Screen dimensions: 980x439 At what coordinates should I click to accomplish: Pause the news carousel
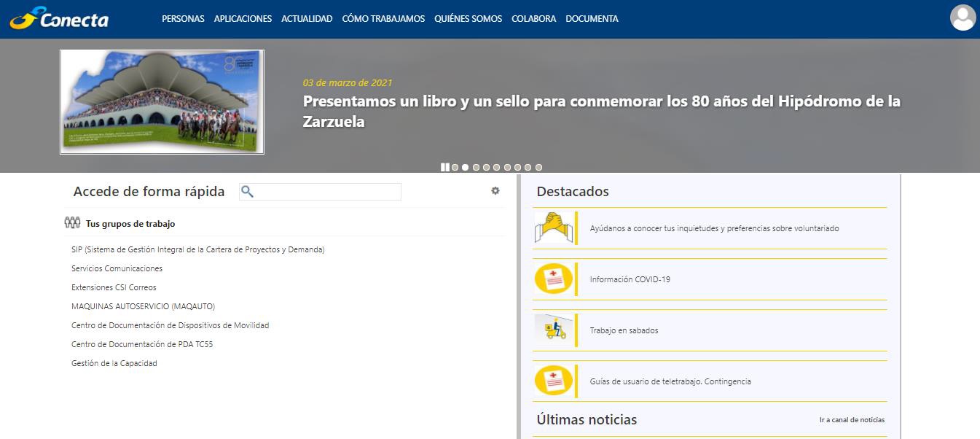[444, 168]
